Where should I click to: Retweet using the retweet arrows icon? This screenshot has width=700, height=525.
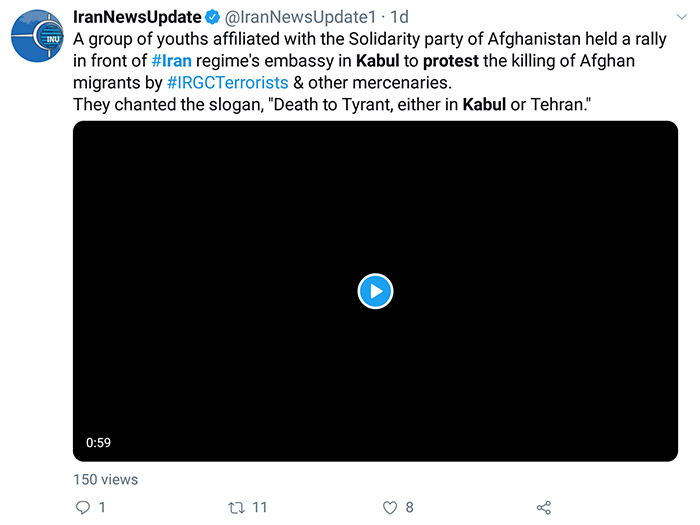[x=236, y=508]
